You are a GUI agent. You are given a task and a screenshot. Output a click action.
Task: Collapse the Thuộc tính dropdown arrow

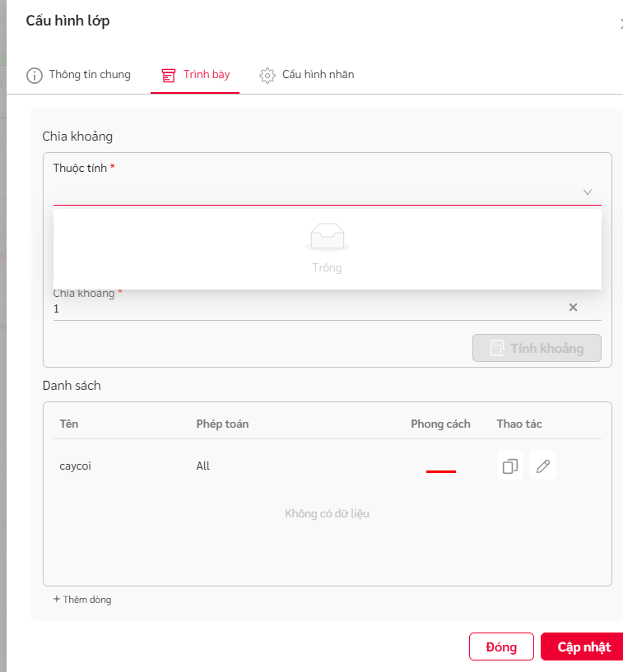click(588, 192)
